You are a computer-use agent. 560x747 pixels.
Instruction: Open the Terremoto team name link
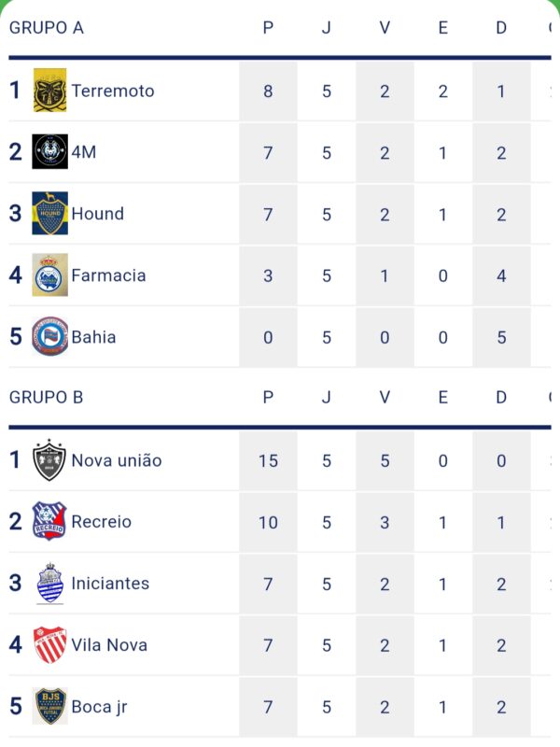coord(113,91)
